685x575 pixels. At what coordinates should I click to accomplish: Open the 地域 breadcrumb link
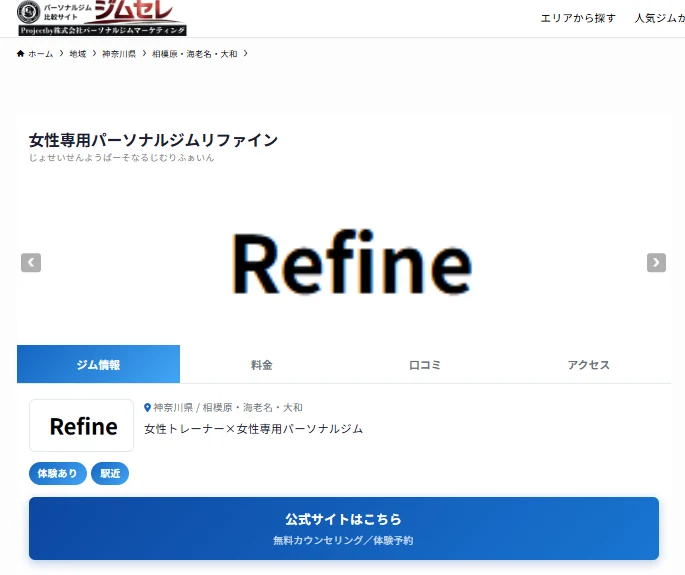(x=78, y=54)
